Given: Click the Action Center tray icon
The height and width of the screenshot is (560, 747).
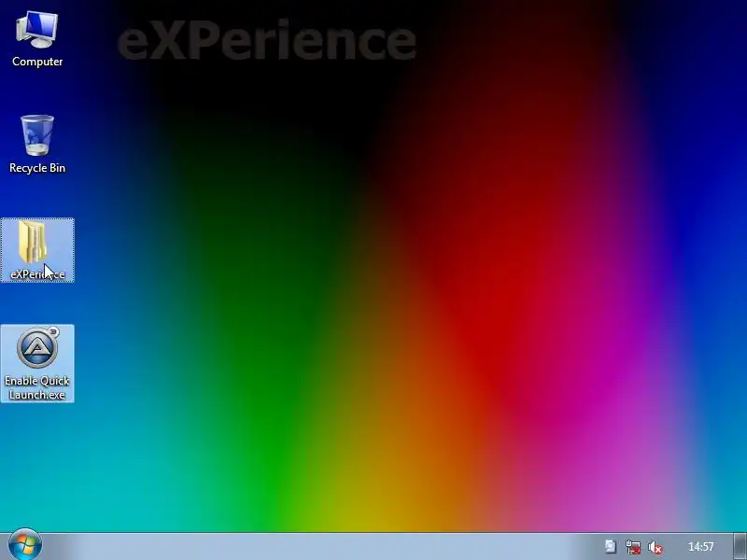Looking at the screenshot, I should pyautogui.click(x=611, y=547).
